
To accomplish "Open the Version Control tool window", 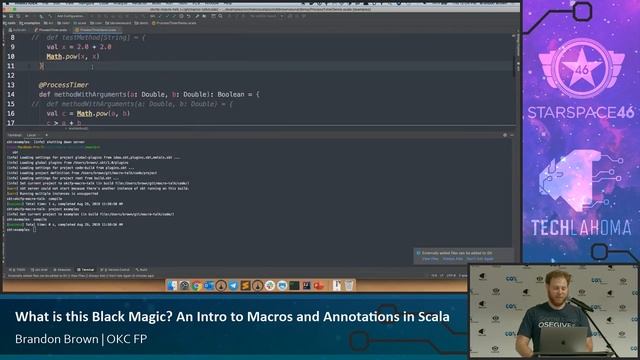I will click(x=115, y=270).
